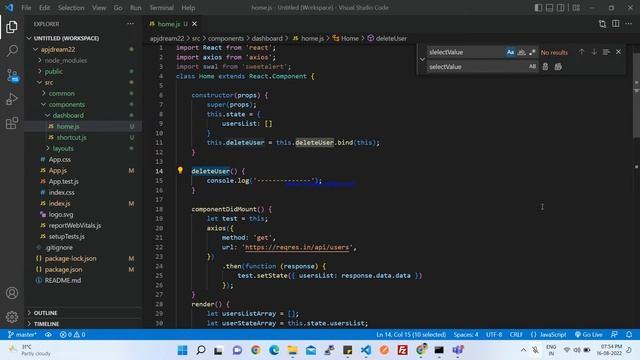
Task: Click the Customize Layout icon
Action: point(576,8)
